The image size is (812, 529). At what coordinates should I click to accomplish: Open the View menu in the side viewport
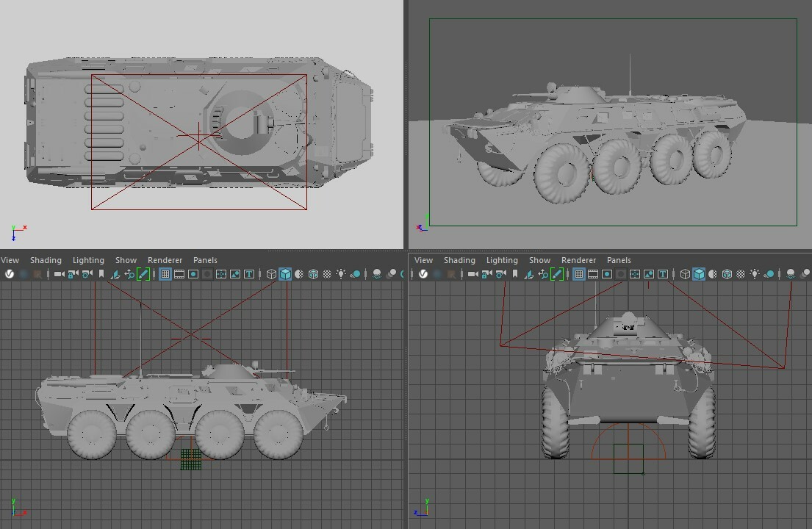10,260
